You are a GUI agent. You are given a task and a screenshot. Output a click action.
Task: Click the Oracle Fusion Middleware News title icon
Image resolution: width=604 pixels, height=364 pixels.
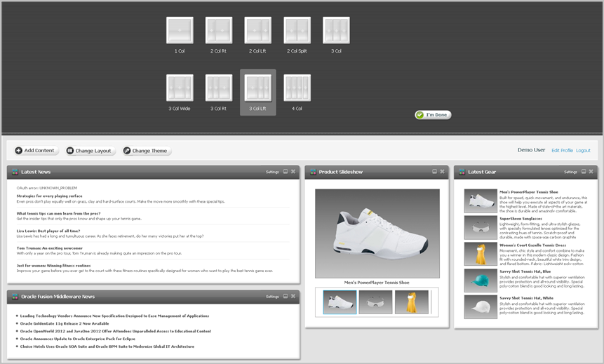coord(15,297)
